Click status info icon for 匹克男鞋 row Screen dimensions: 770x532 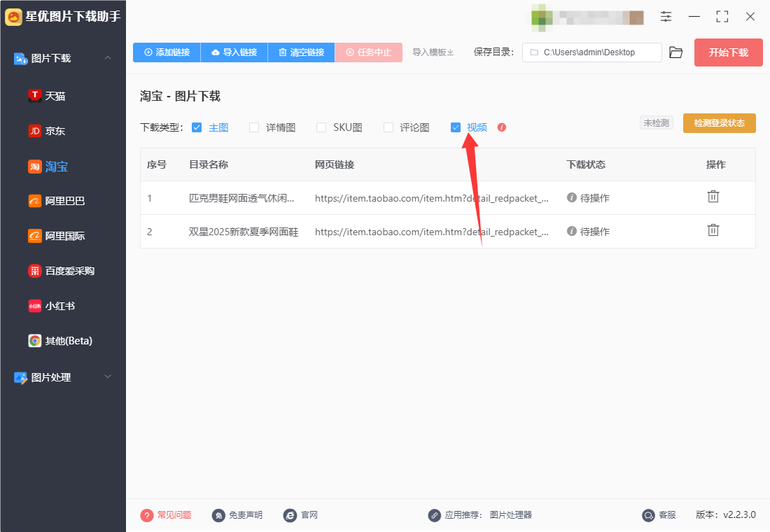(572, 197)
